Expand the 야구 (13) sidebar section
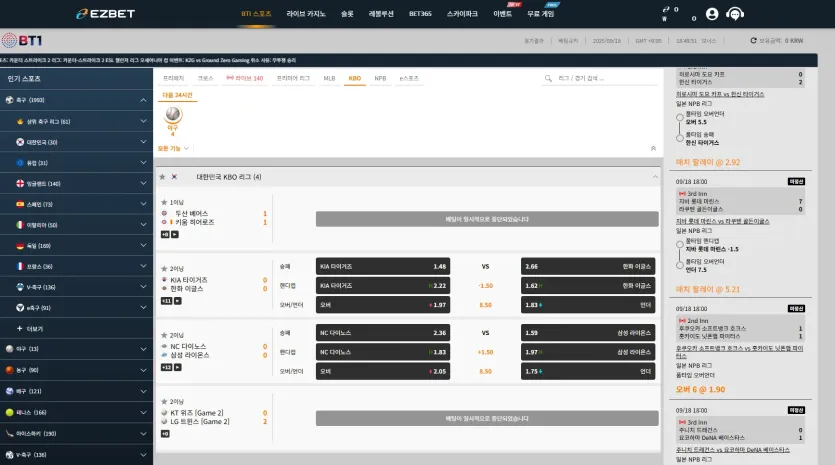 coord(143,349)
